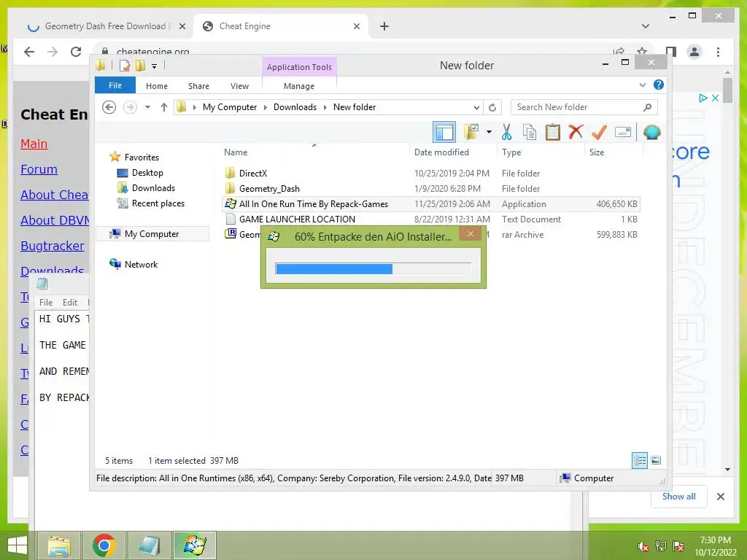
Task: Open Explorer Help question mark icon
Action: click(x=659, y=85)
